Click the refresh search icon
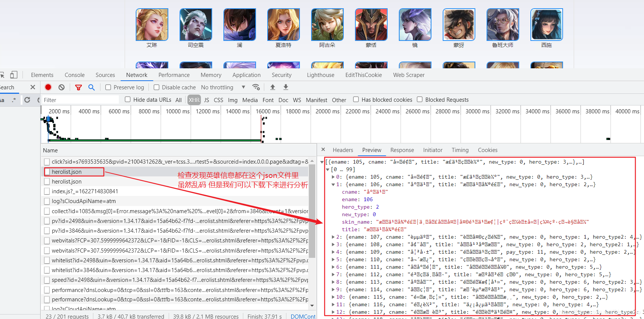 pyautogui.click(x=27, y=100)
